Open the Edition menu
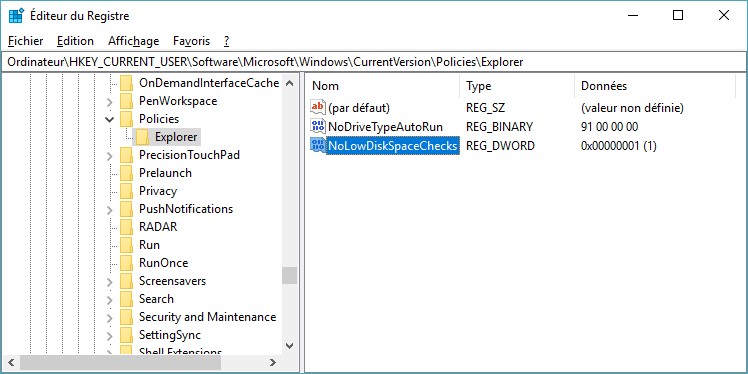 tap(75, 41)
